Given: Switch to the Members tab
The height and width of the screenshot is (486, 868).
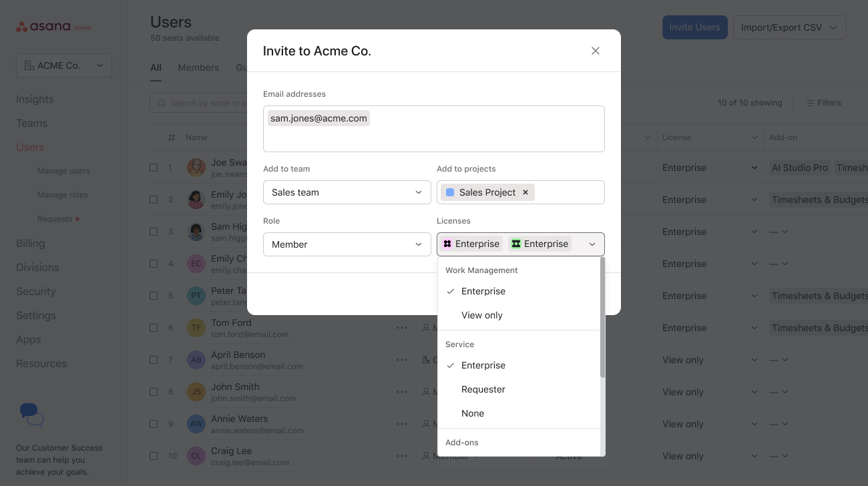Looking at the screenshot, I should tap(198, 67).
